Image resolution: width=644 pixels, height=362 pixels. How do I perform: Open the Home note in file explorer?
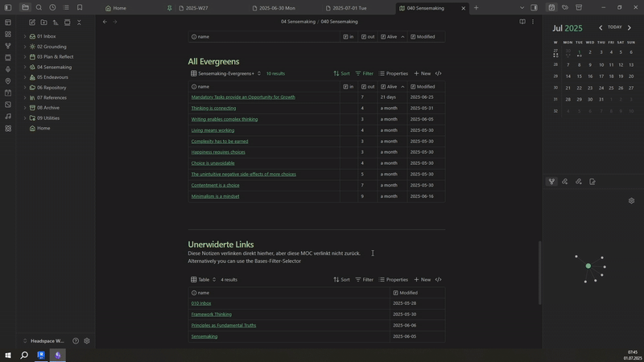[x=43, y=128]
